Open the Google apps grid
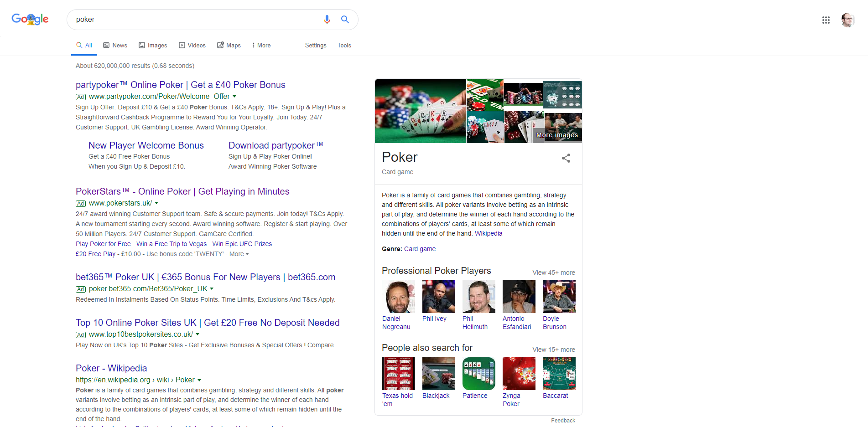868x427 pixels. 826,20
